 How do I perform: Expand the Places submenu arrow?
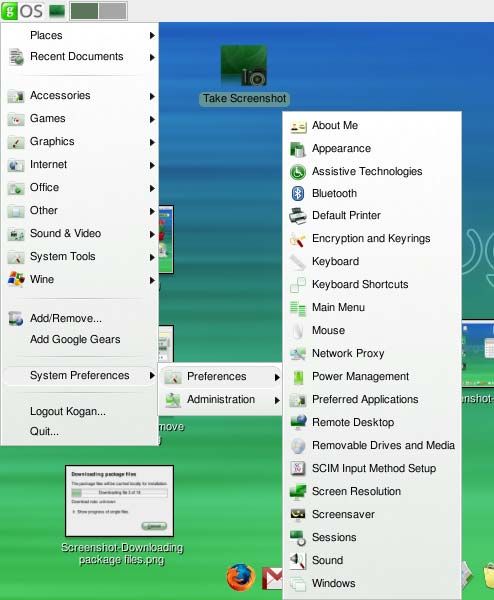pyautogui.click(x=152, y=36)
